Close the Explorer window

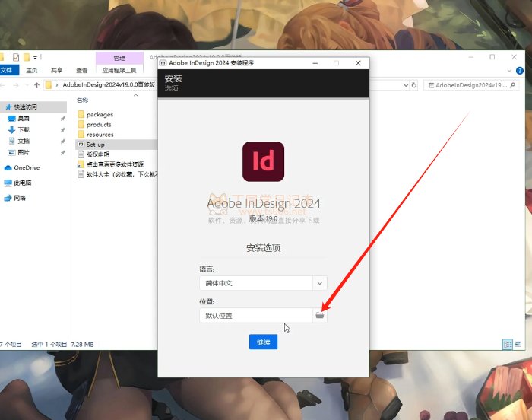click(x=514, y=57)
